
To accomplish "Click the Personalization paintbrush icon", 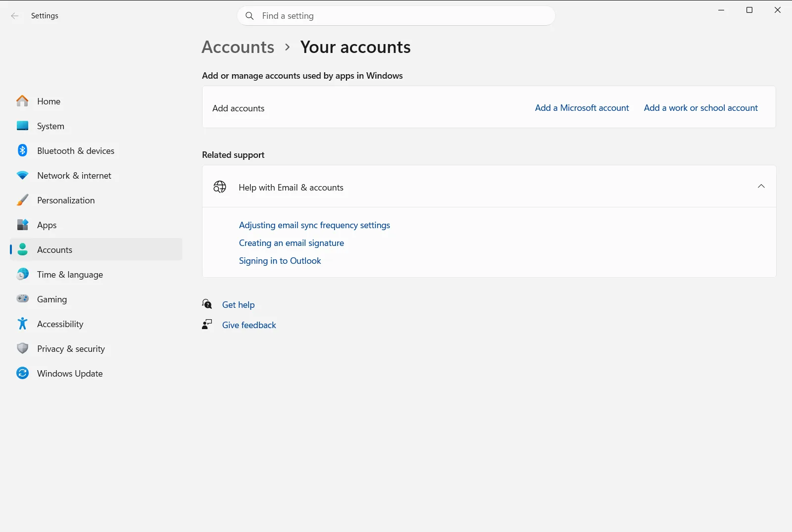I will point(22,200).
